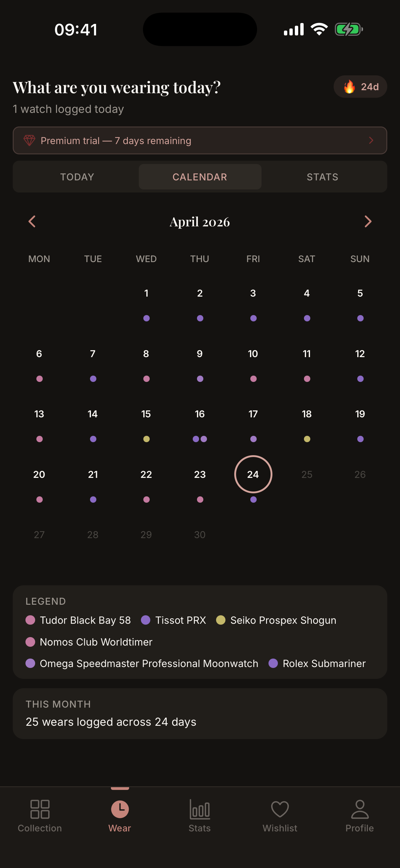
Task: Open the Stats bar chart icon
Action: 200,809
